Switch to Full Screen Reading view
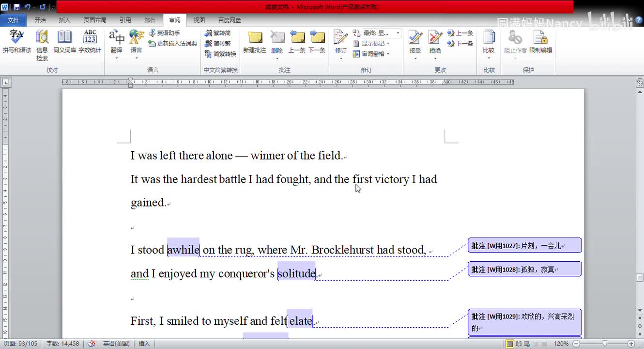 (x=519, y=344)
